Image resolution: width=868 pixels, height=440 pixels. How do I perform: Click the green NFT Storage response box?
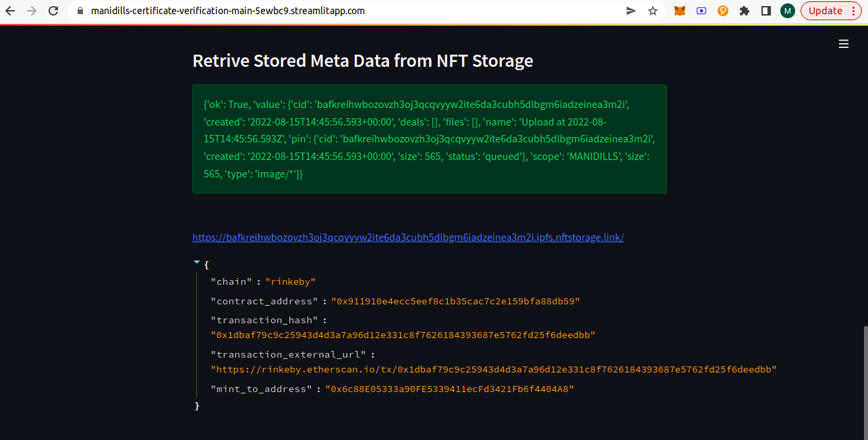430,139
